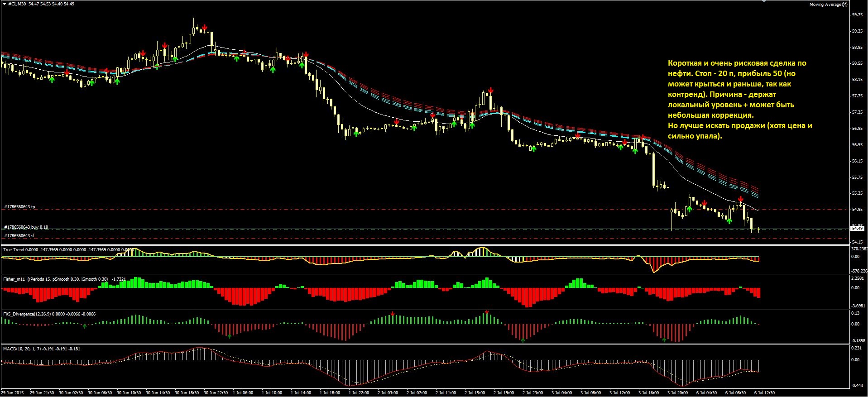
Task: Click the 29 Jun 2015 time axis label
Action: coord(12,393)
